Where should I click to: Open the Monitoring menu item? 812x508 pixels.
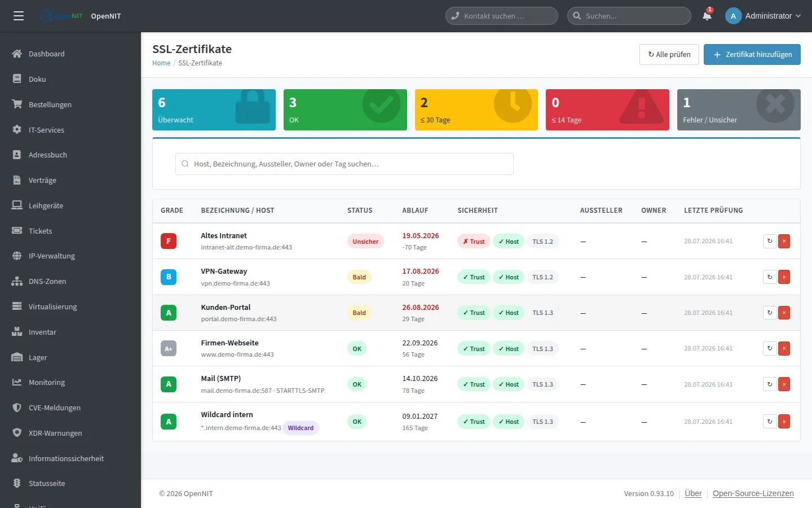click(70, 382)
